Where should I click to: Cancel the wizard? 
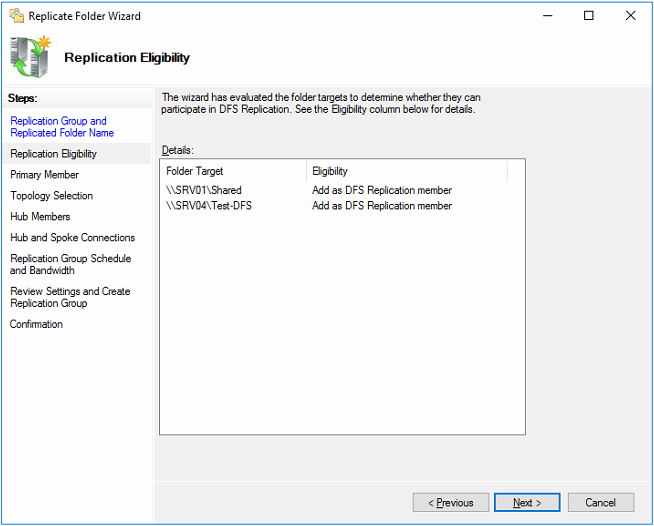tap(600, 502)
